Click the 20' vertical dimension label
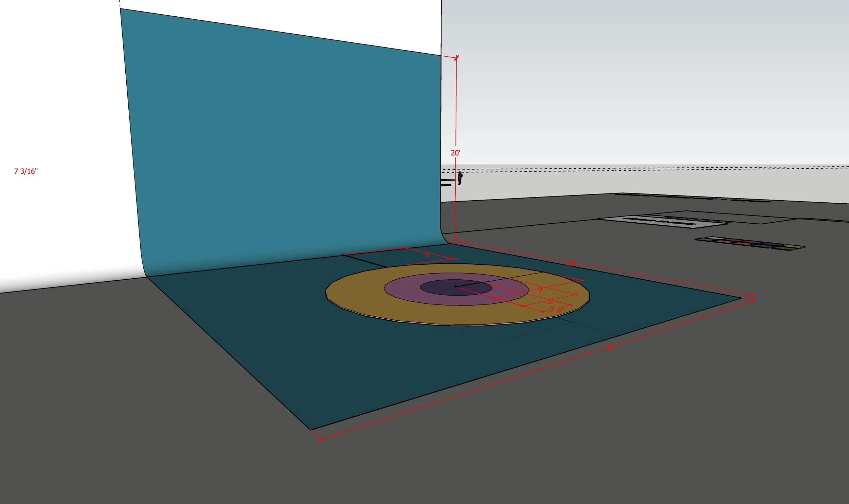 pos(455,153)
